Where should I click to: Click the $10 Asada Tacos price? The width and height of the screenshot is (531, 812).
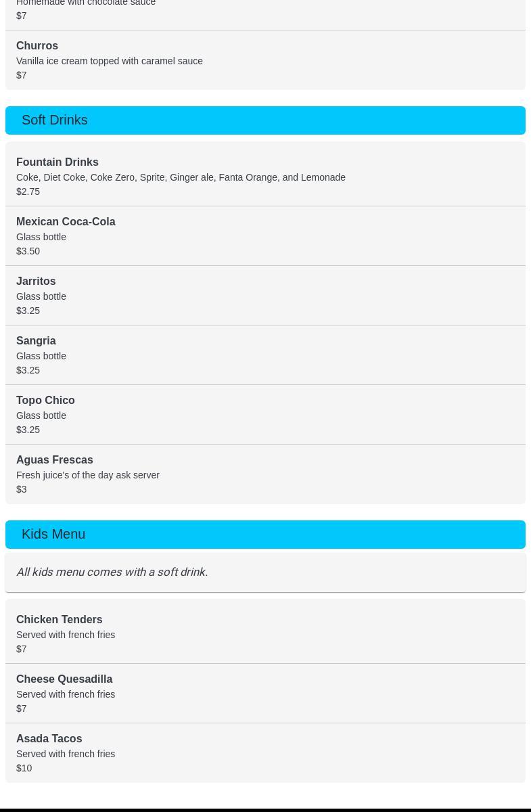(x=24, y=769)
